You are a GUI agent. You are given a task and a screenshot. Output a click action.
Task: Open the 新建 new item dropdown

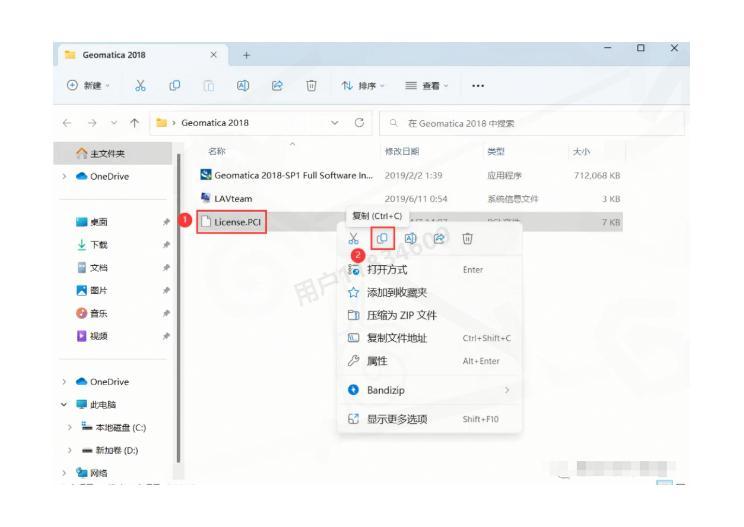(x=88, y=86)
